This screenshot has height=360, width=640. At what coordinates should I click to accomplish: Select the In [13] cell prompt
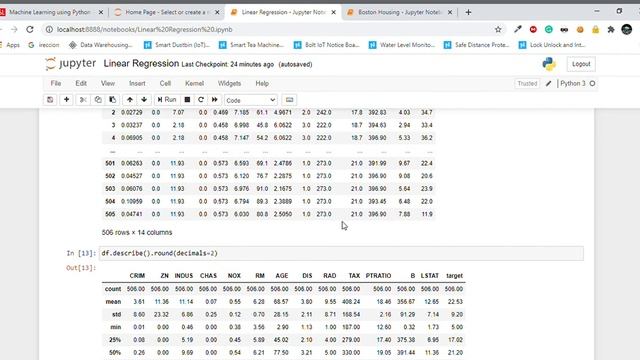pos(81,253)
